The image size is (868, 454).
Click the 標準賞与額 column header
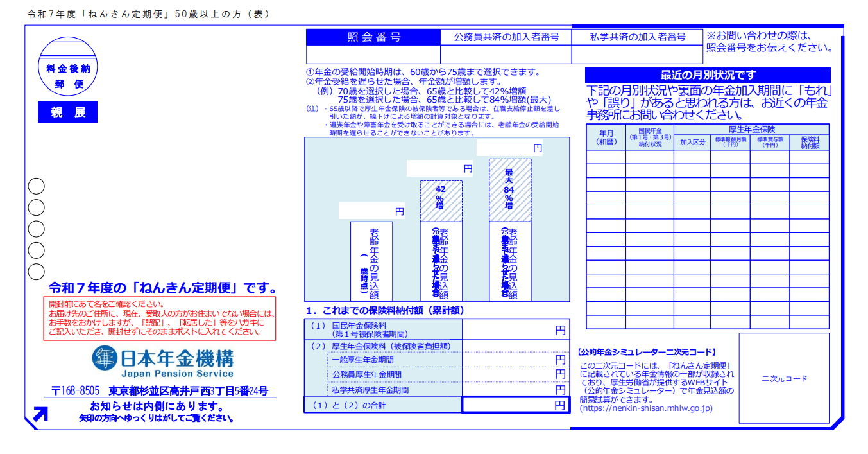[x=769, y=142]
